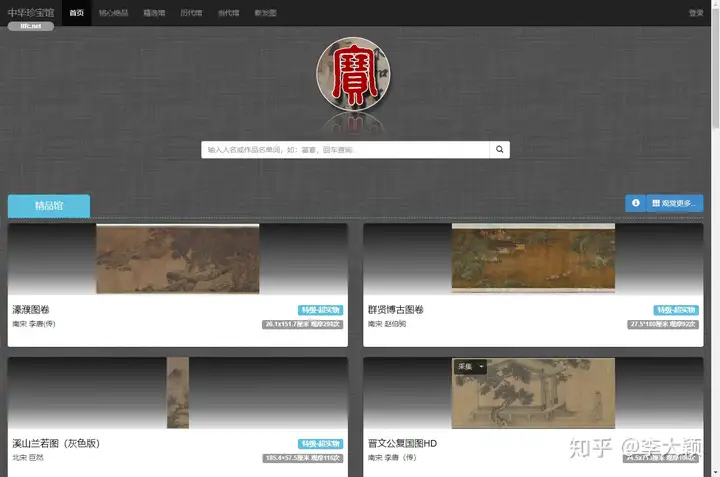Open the 历代馆 navigation menu item
720x477 pixels.
(x=191, y=13)
